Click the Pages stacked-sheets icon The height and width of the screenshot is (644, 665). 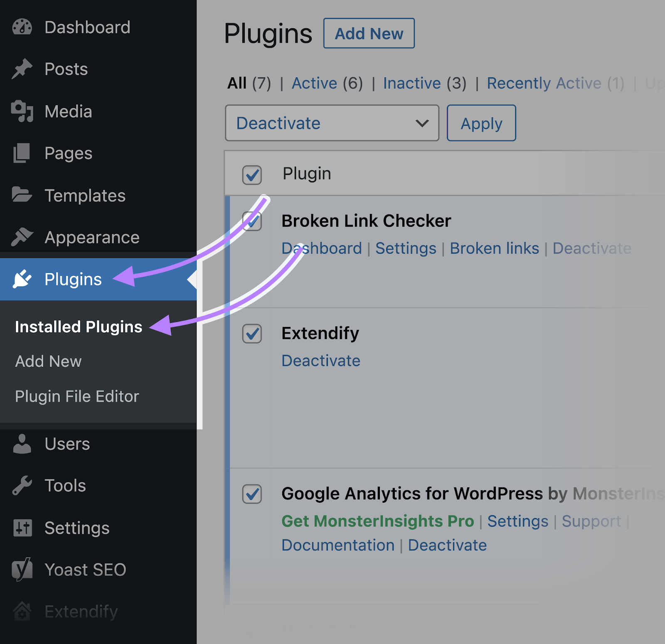[22, 153]
